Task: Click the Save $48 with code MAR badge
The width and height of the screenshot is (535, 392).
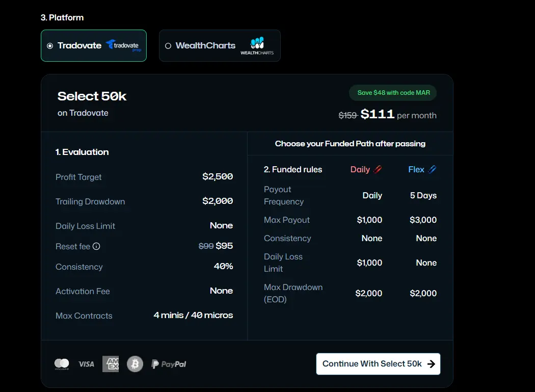Action: click(393, 93)
